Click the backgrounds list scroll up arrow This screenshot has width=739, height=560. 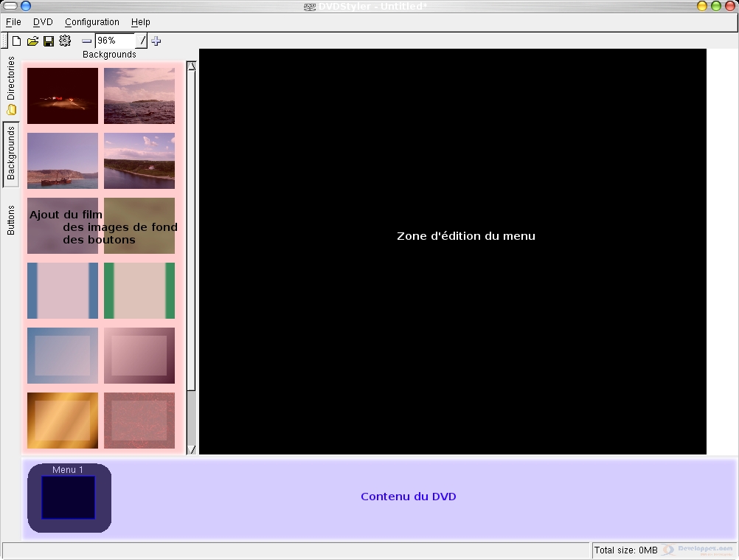coord(192,66)
